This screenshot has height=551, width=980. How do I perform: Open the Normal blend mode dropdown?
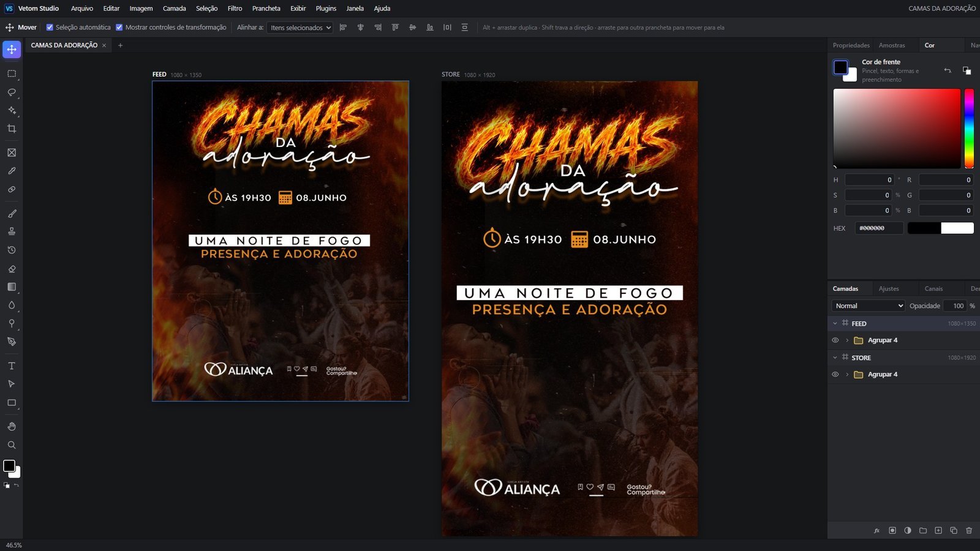(x=868, y=306)
